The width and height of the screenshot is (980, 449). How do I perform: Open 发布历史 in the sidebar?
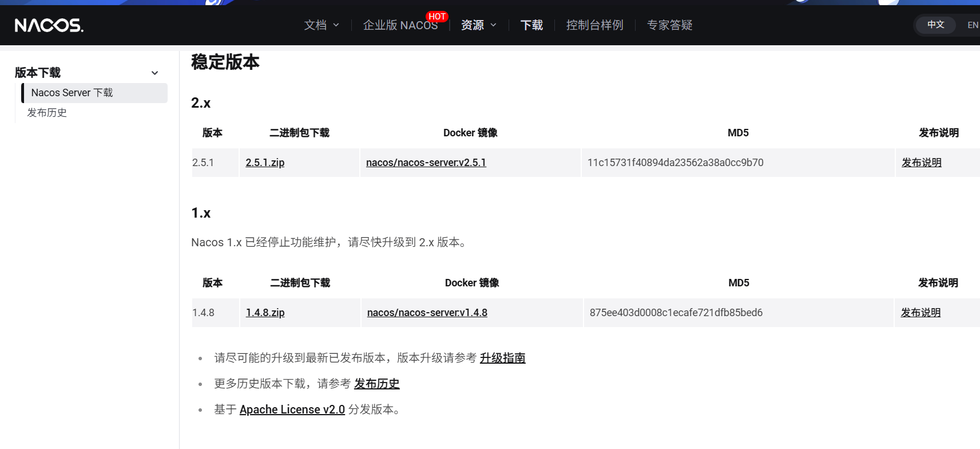(47, 113)
